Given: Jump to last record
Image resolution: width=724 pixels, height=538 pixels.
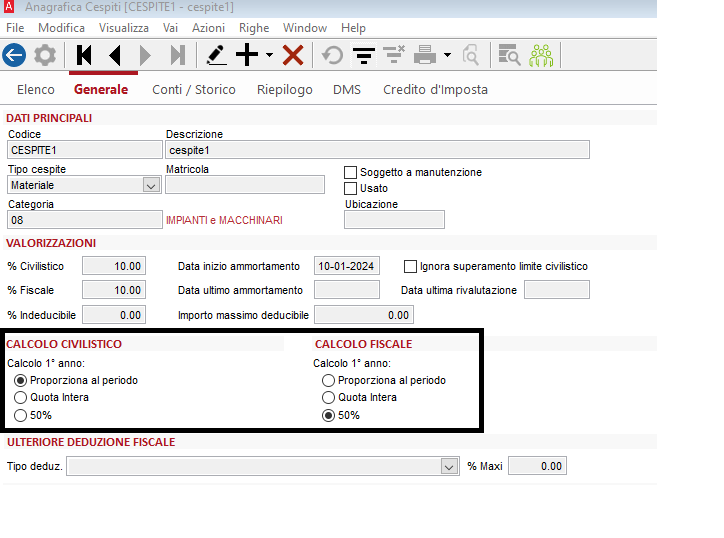Looking at the screenshot, I should tap(178, 55).
